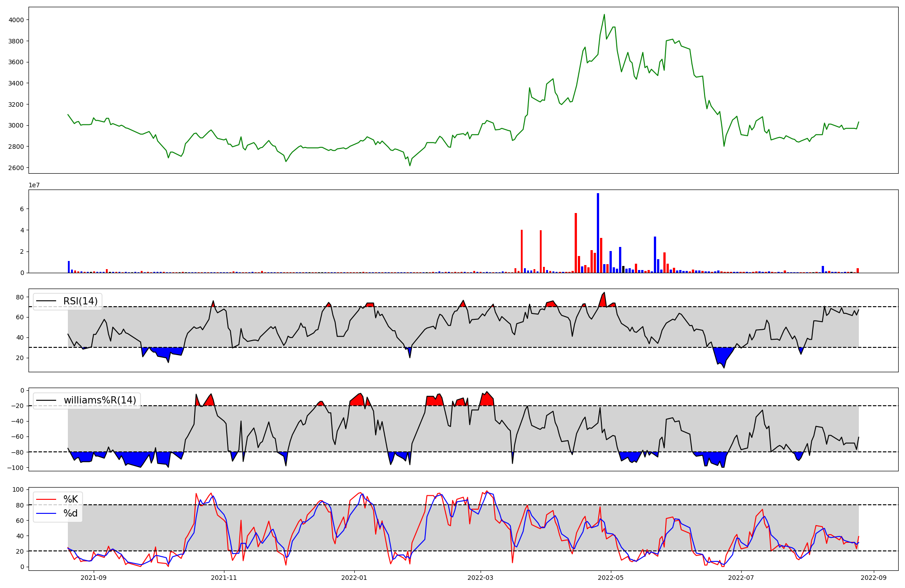Click the -100 Williams %R axis label

point(15,467)
